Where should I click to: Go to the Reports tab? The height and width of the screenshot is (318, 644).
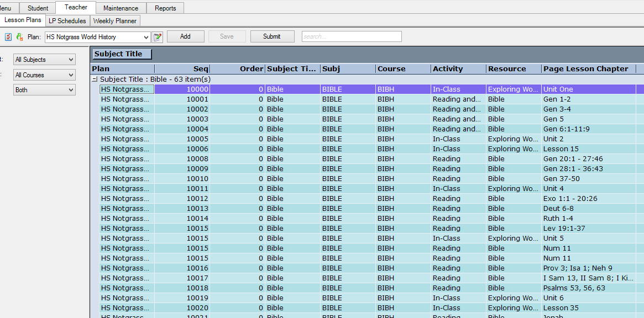coord(165,8)
